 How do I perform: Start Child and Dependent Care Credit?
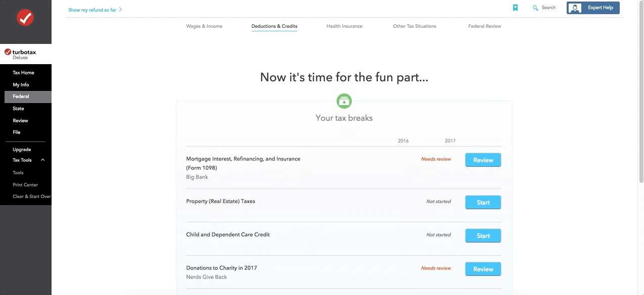483,236
